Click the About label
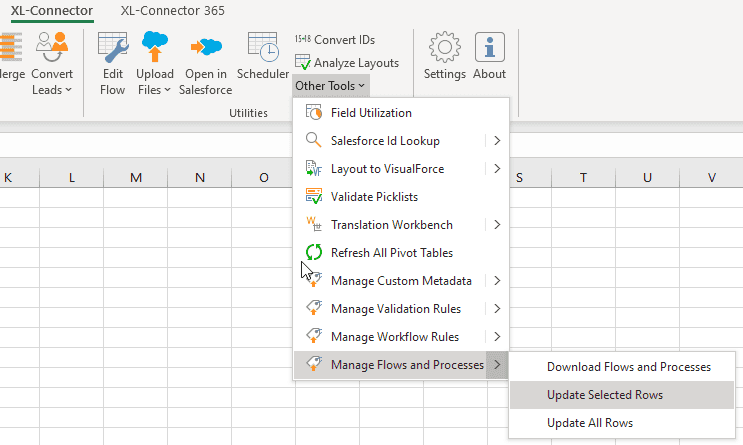The height and width of the screenshot is (445, 743). click(x=489, y=74)
